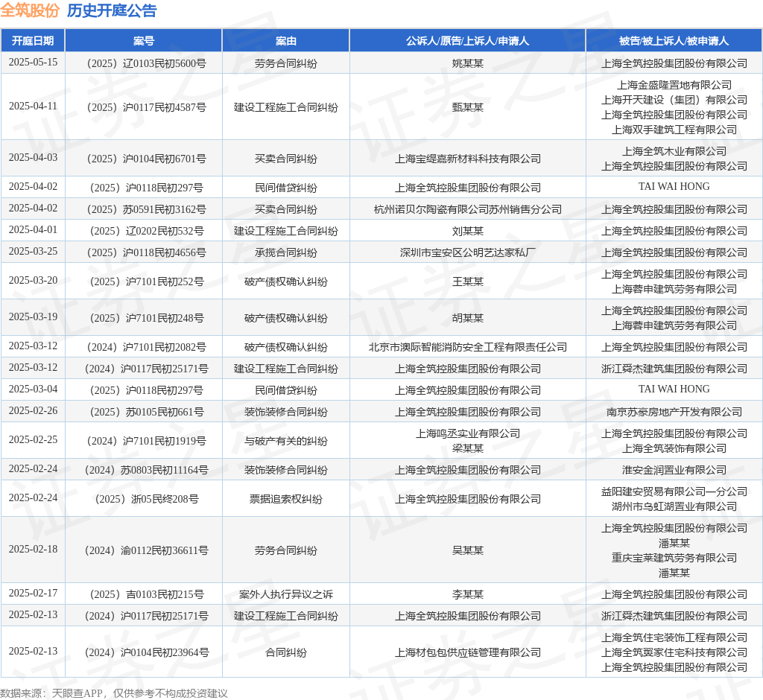Screen dimensions: 763x700
Task: Select case number (2025)辽0103民初5600号
Action: (144, 63)
